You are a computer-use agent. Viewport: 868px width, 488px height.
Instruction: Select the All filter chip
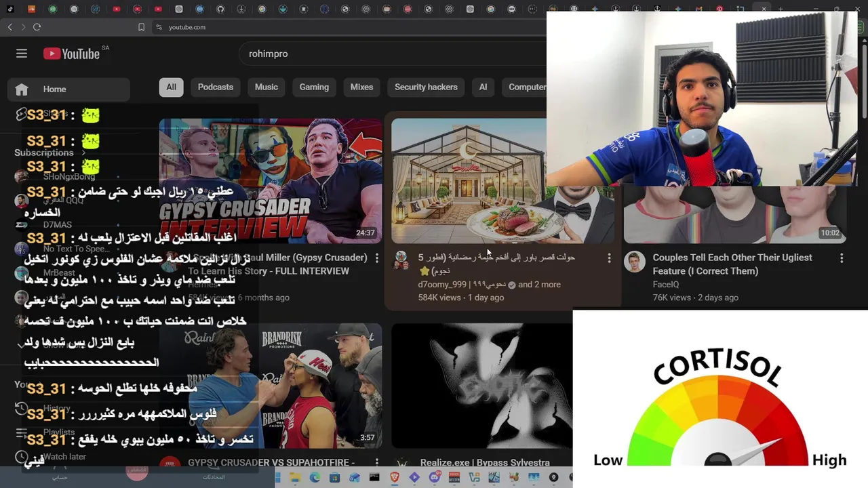[x=171, y=87]
